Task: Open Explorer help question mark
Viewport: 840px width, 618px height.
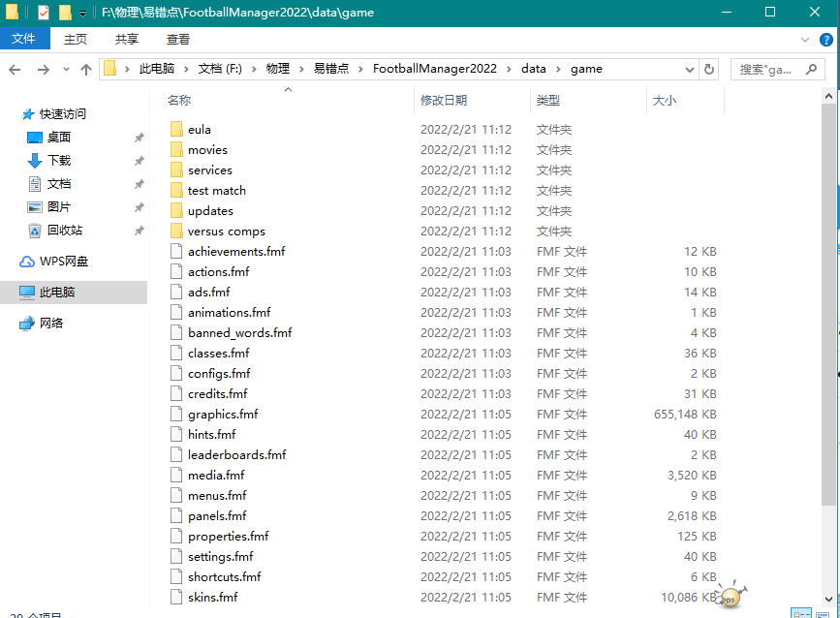Action: click(826, 40)
